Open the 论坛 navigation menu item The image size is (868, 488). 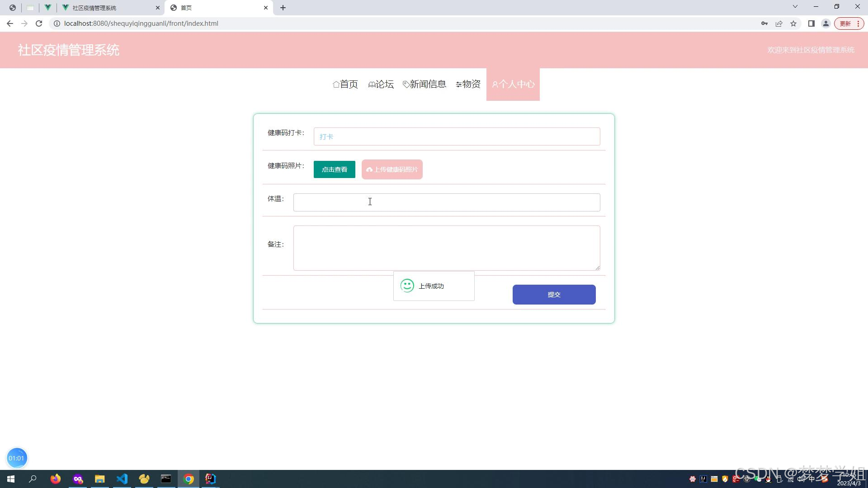click(381, 84)
